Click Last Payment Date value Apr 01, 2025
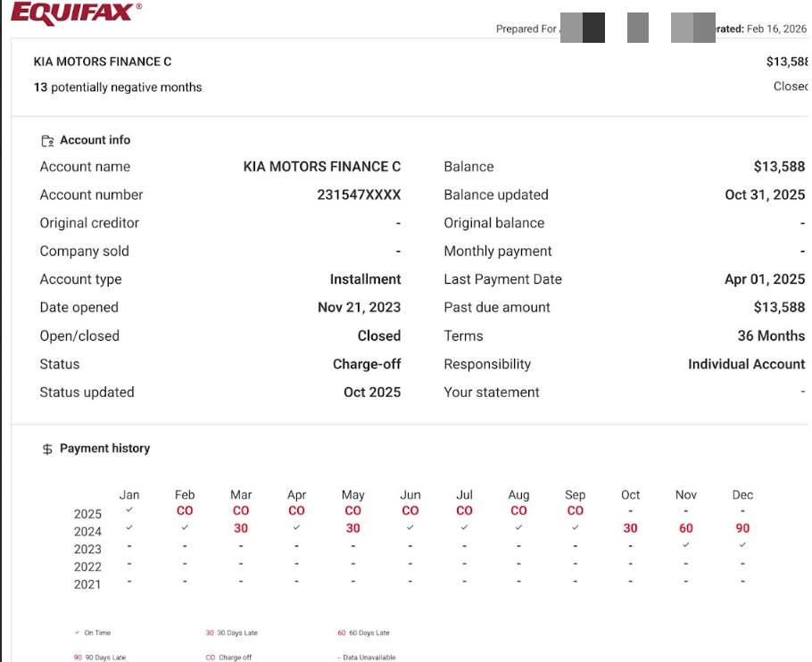This screenshot has width=812, height=662. tap(765, 279)
